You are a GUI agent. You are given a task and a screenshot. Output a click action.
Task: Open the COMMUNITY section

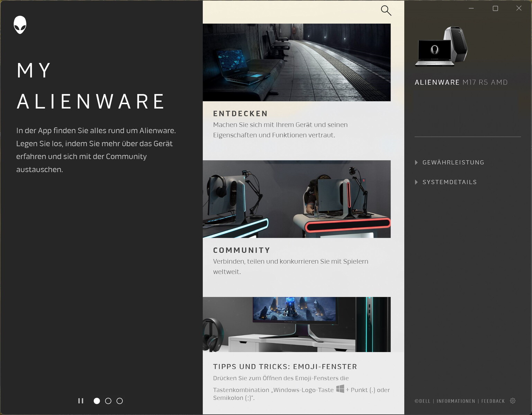[242, 250]
